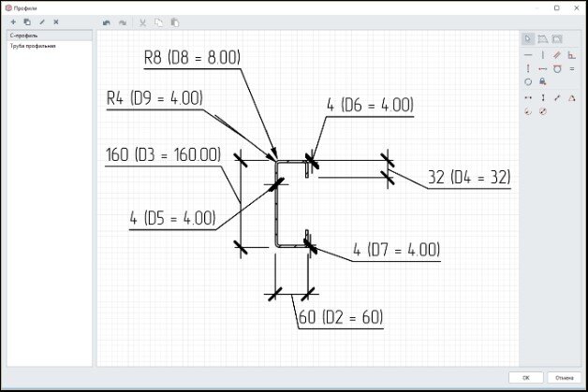Confirm with the OK button

[526, 378]
